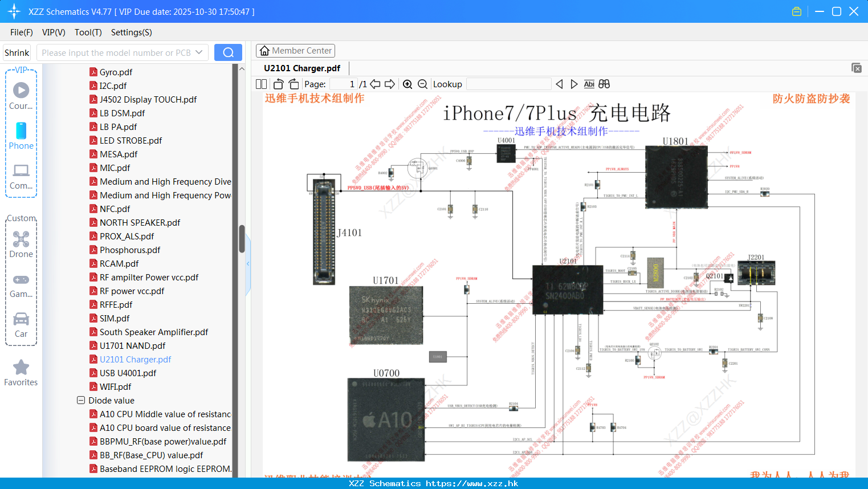Rotate the page clockwise
The image size is (868, 489).
(294, 84)
